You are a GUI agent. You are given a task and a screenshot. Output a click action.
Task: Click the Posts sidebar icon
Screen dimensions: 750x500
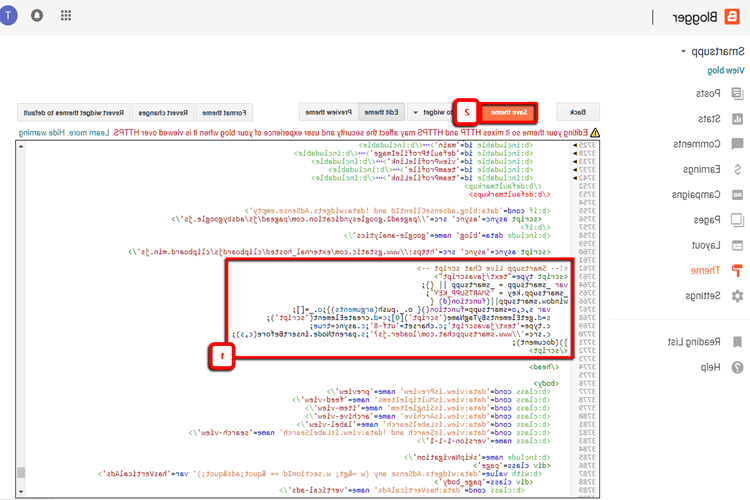click(x=737, y=93)
